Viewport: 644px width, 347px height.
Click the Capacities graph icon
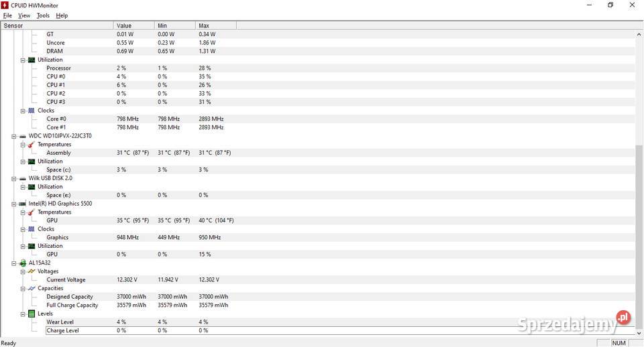click(32, 288)
